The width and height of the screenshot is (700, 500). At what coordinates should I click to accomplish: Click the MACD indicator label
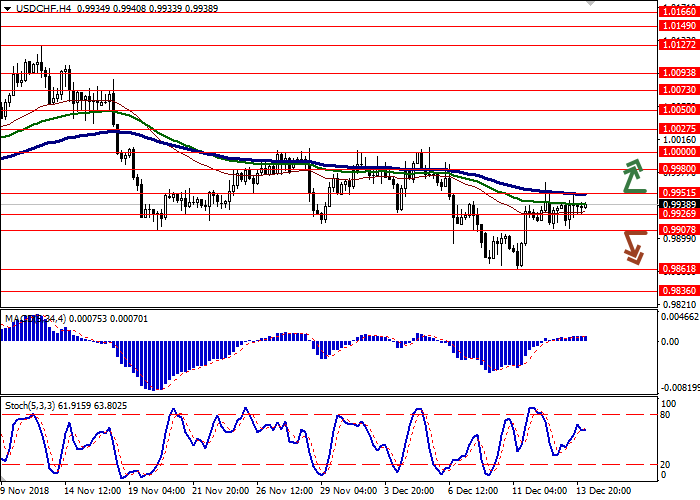(22, 319)
